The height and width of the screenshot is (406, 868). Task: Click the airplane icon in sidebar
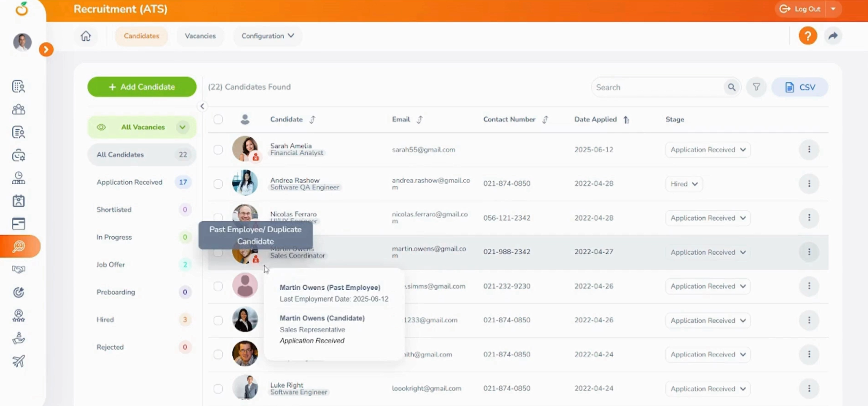[19, 361]
